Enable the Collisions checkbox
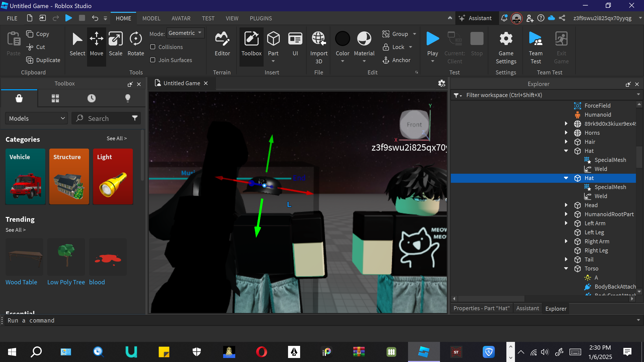This screenshot has height=362, width=644. [x=153, y=47]
